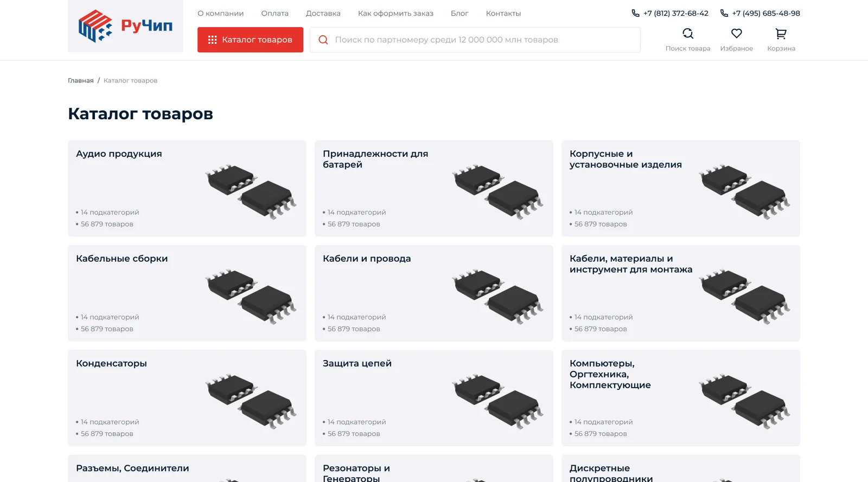This screenshot has height=482, width=868.
Task: Open the Контакты menu item
Action: (x=503, y=13)
